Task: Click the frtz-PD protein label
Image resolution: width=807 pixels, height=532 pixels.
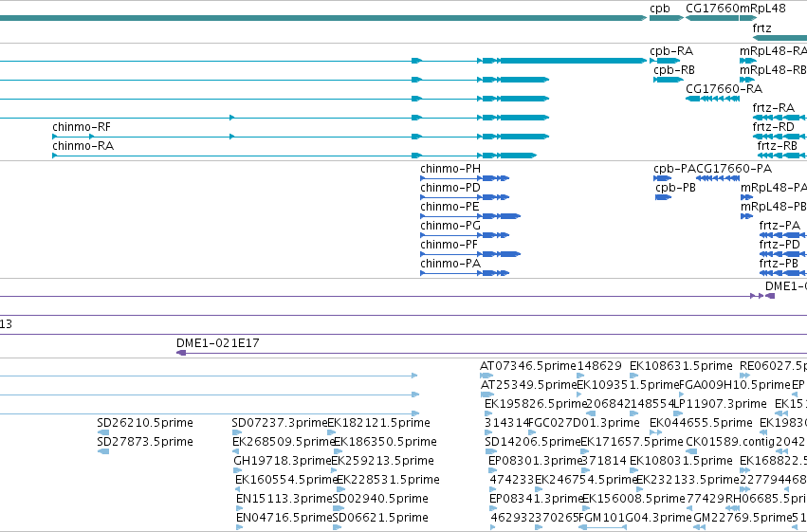Action: (779, 245)
